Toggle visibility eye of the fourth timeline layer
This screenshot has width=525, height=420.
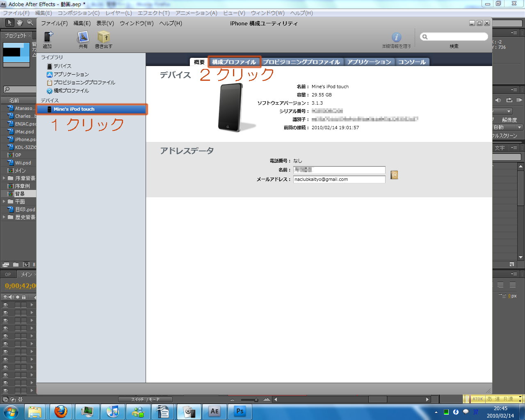coord(6,328)
